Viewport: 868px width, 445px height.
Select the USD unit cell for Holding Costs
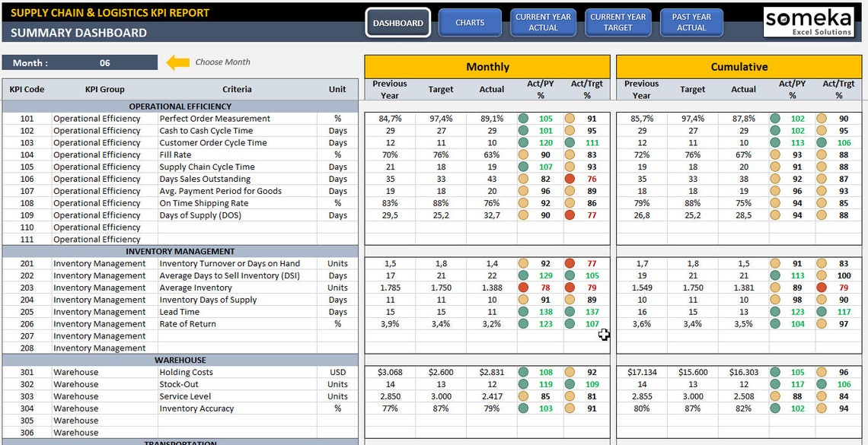tap(337, 373)
